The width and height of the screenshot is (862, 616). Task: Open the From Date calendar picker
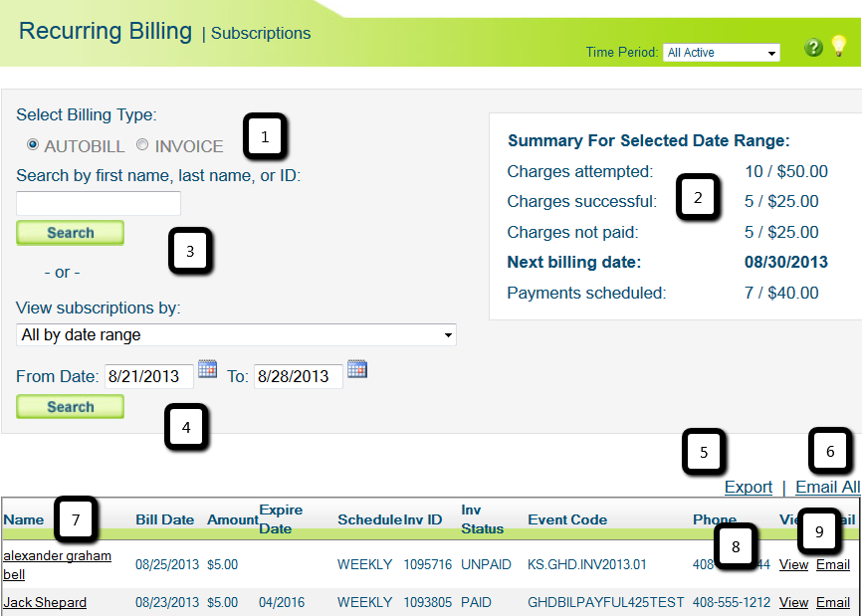coord(207,369)
